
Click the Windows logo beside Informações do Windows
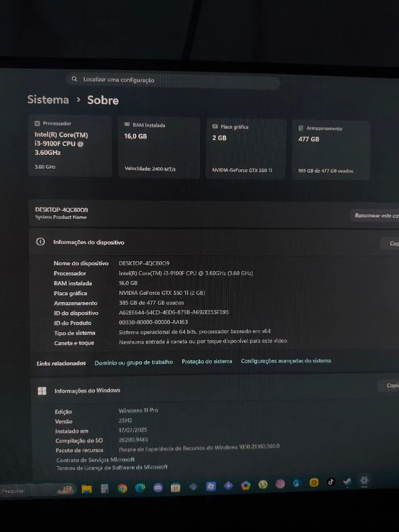coord(42,391)
